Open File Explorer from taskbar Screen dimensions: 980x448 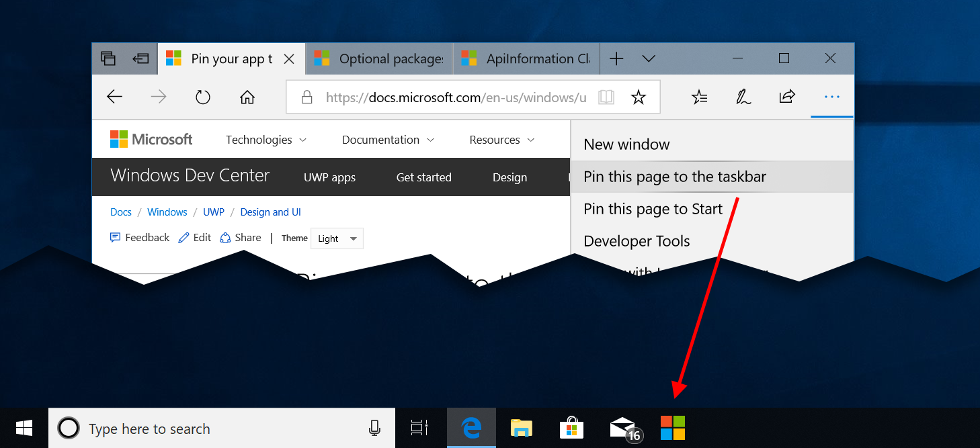522,428
